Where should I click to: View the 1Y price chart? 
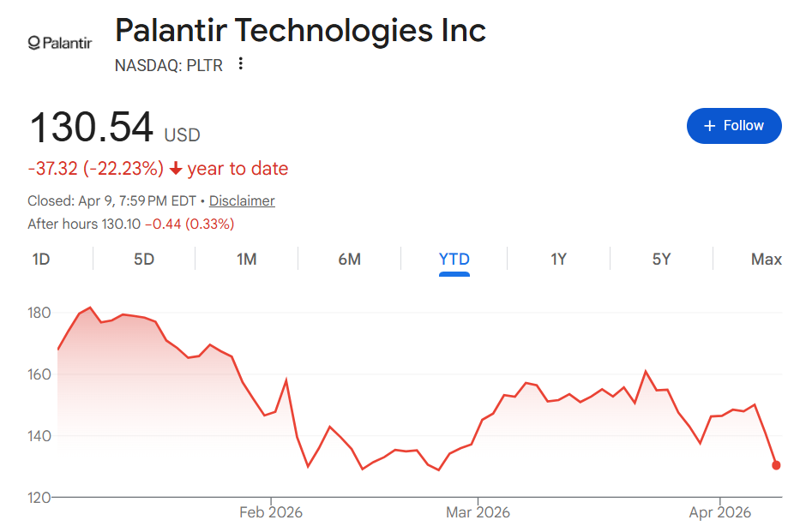[x=558, y=259]
